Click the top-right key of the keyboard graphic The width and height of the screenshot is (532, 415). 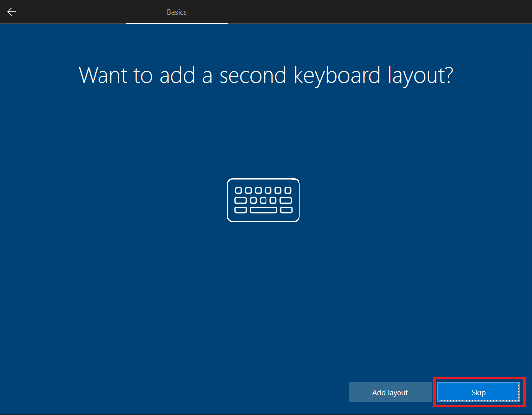coord(288,190)
